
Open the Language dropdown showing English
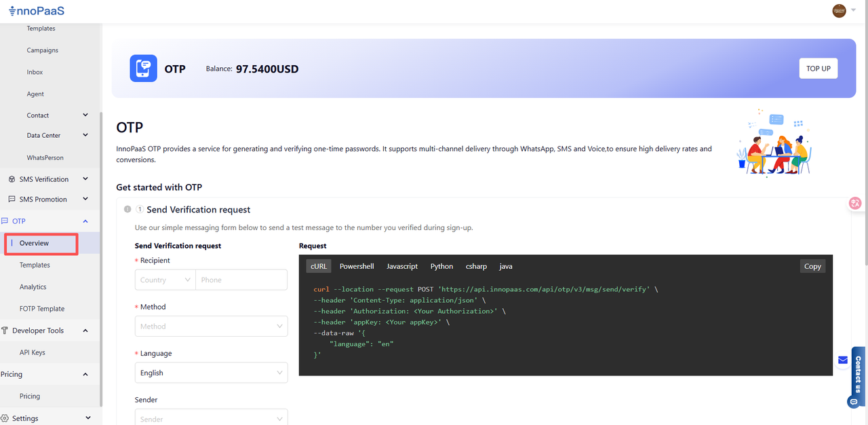coord(211,373)
